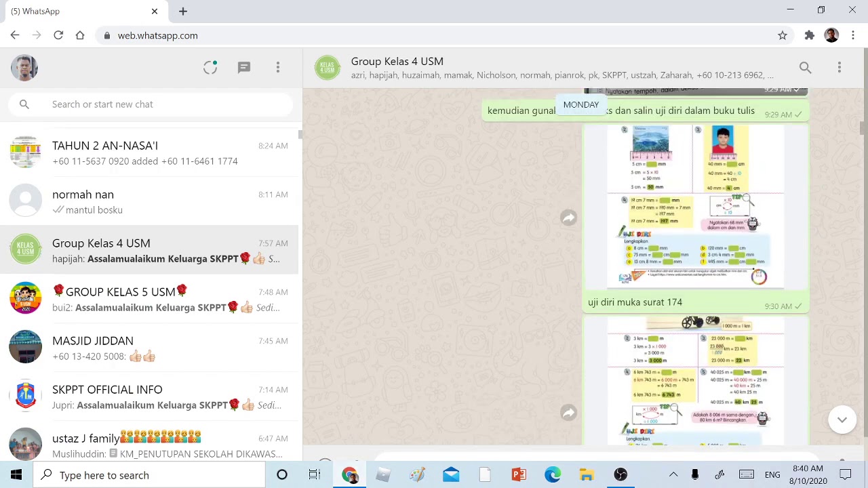The height and width of the screenshot is (488, 868).
Task: Click the search magnifier in sidebar
Action: [24, 104]
